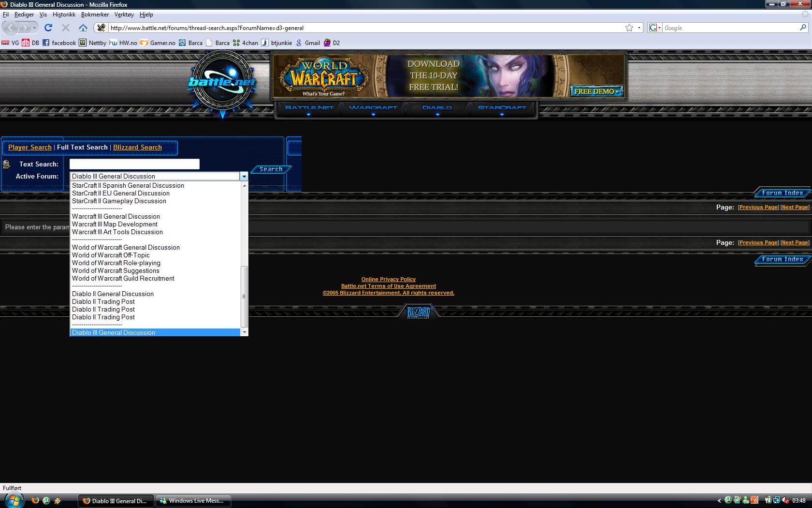Viewport: 812px width, 508px height.
Task: Open the 4chan bookmark
Action: [246, 43]
